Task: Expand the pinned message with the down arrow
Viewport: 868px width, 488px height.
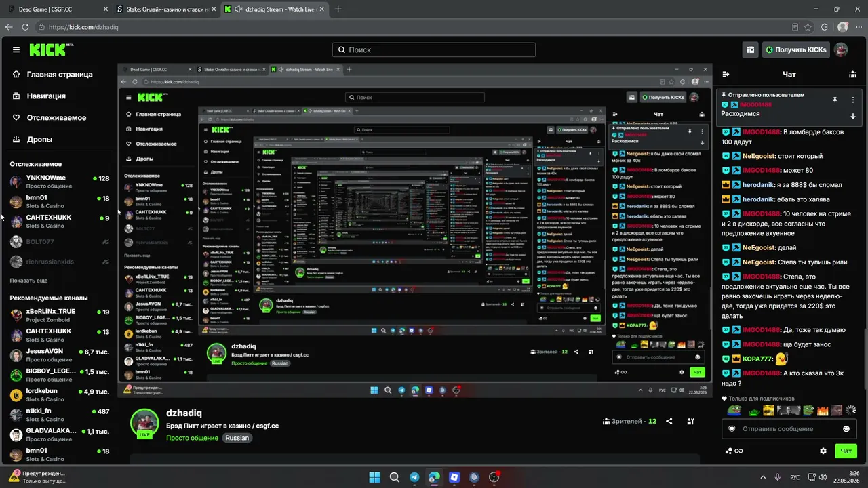Action: point(853,116)
